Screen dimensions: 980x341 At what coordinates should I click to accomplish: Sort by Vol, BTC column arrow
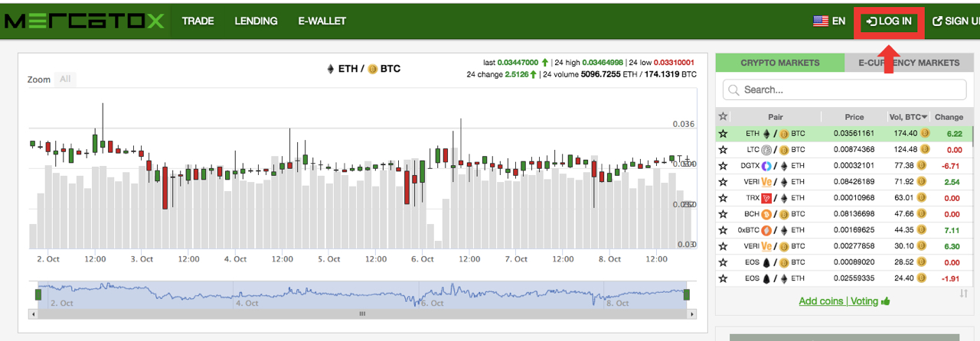coord(925,117)
